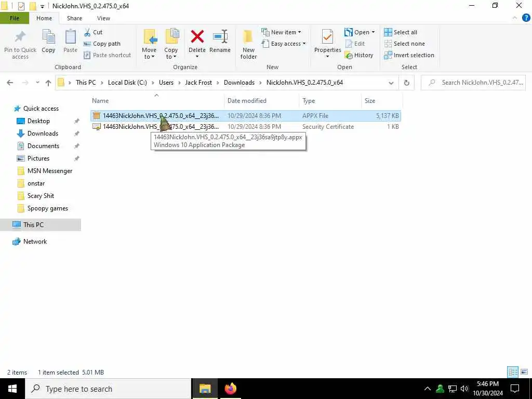Viewport: 532px width, 399px height.
Task: Open the Move to folder menu
Action: point(149,44)
